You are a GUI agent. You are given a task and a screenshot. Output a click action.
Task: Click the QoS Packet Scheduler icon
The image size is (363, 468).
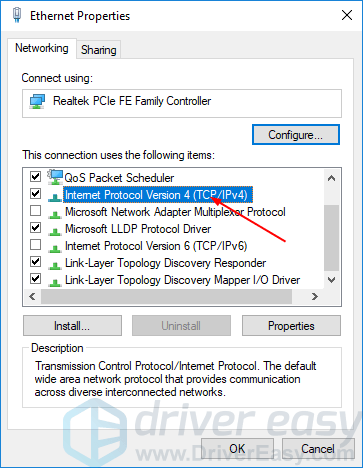click(55, 177)
